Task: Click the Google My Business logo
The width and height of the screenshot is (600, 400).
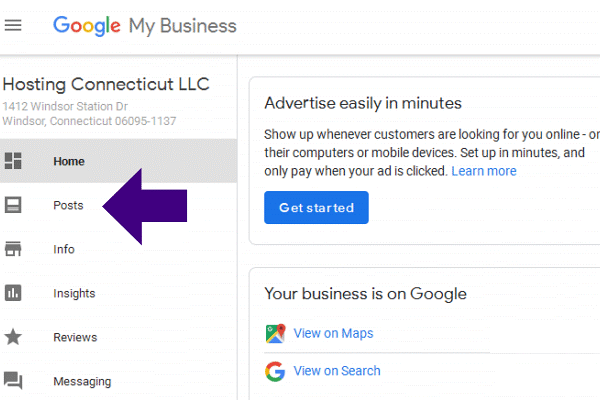Action: click(144, 25)
